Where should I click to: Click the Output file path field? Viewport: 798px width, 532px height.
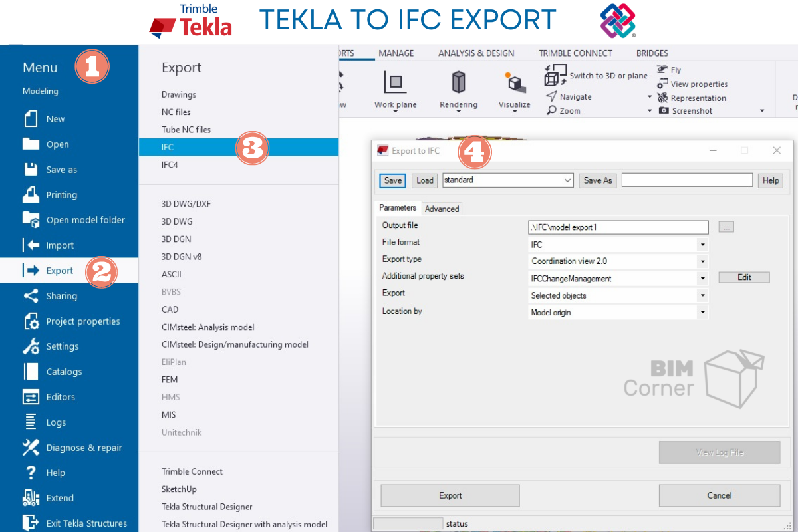pos(618,227)
